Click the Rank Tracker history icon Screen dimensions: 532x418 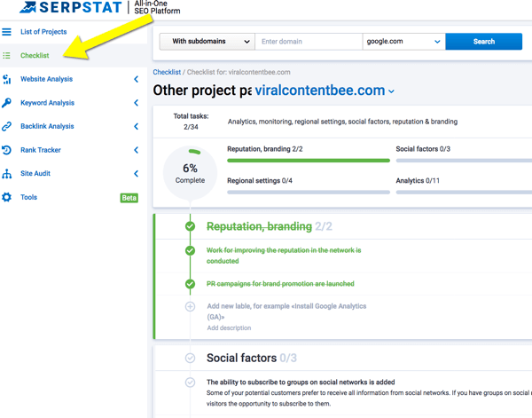click(6, 150)
